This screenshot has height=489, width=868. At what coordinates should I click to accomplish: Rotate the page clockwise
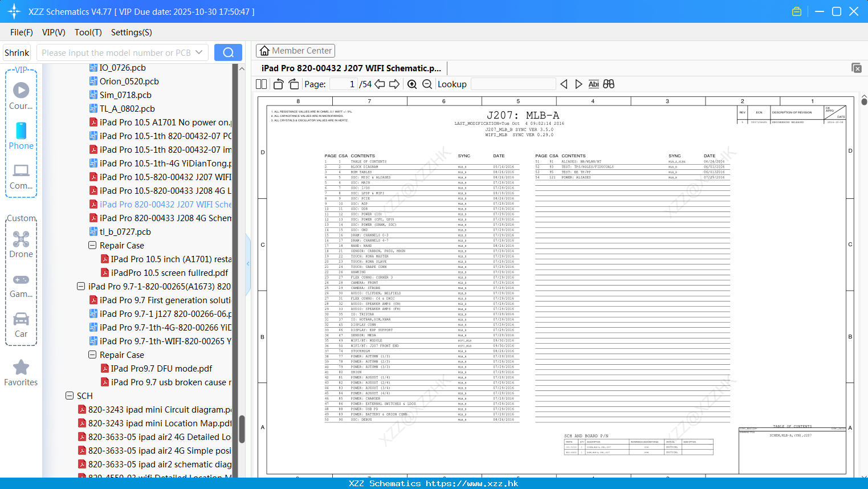point(294,84)
